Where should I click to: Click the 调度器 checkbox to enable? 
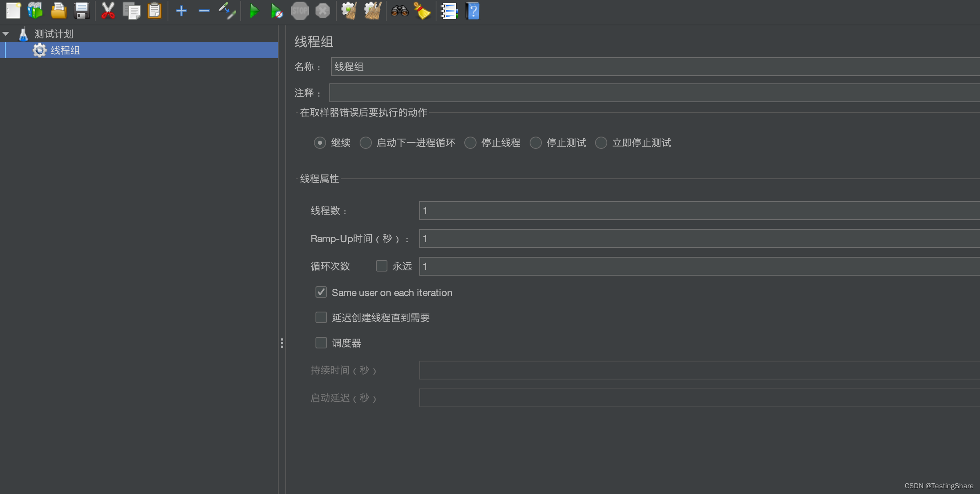(321, 343)
